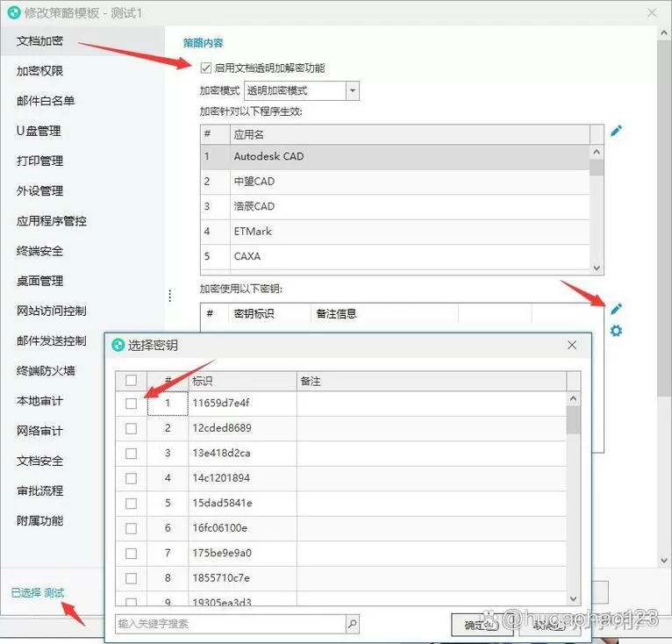672x644 pixels.
Task: Click the key dialog scroll-up arrow
Action: click(573, 398)
